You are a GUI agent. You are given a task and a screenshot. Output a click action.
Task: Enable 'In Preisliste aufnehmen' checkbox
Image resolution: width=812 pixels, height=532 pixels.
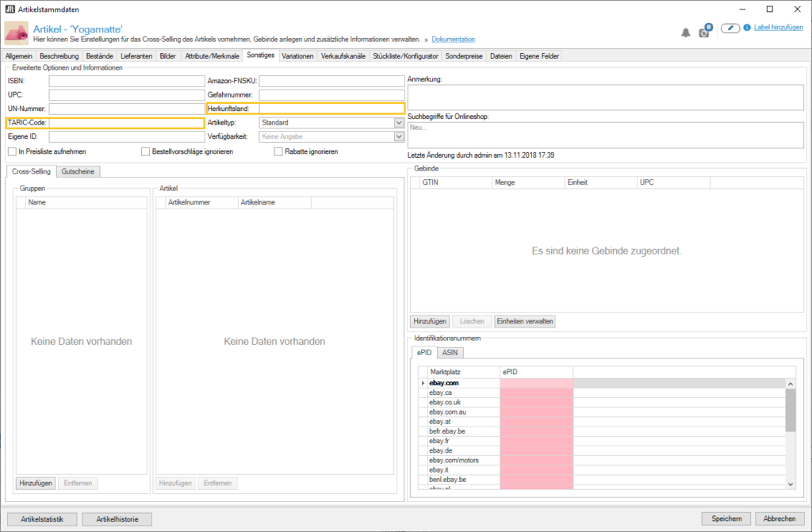tap(12, 151)
